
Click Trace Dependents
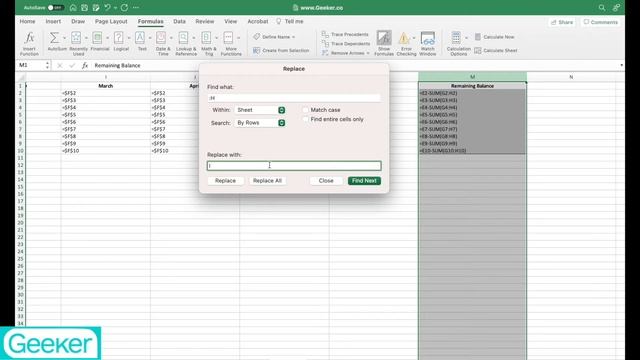click(x=346, y=44)
